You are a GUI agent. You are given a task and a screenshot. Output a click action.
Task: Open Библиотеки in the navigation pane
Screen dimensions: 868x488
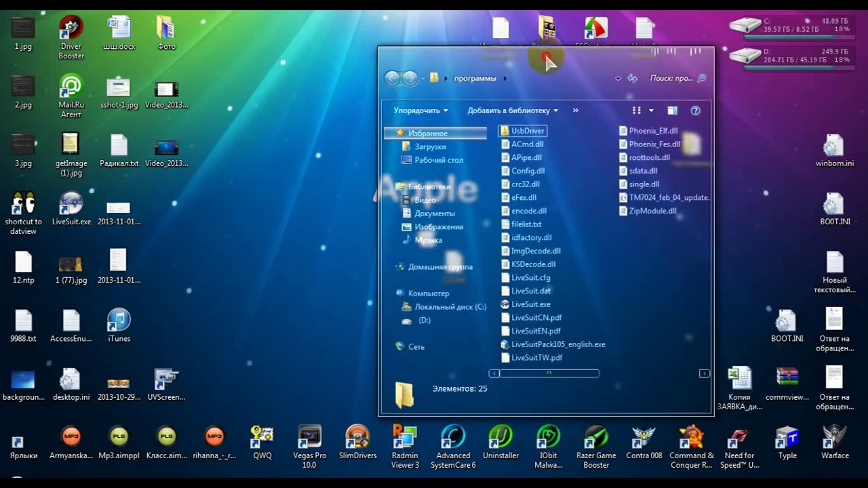click(429, 186)
